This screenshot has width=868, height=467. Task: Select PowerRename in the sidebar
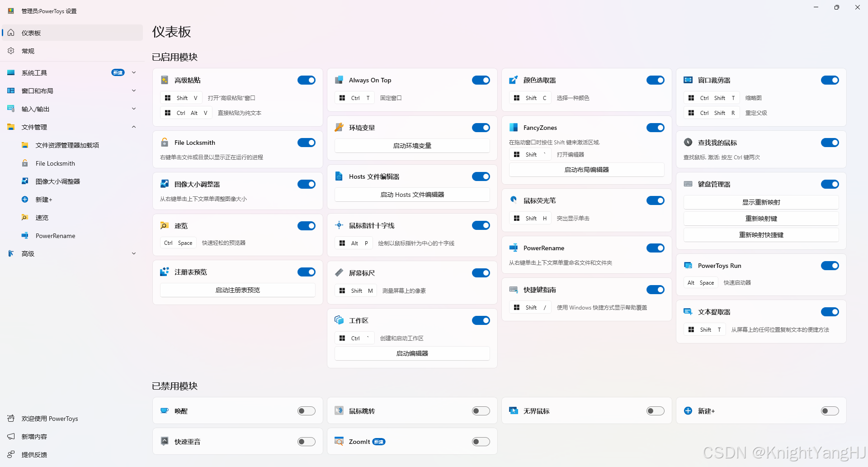tap(72, 235)
